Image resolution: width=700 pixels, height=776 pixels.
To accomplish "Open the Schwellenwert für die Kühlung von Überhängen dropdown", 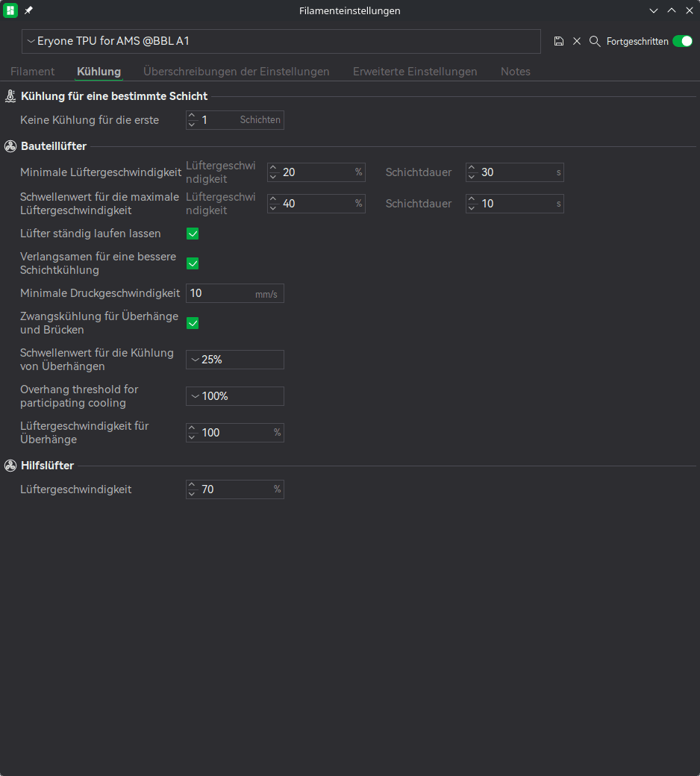I will tap(234, 360).
